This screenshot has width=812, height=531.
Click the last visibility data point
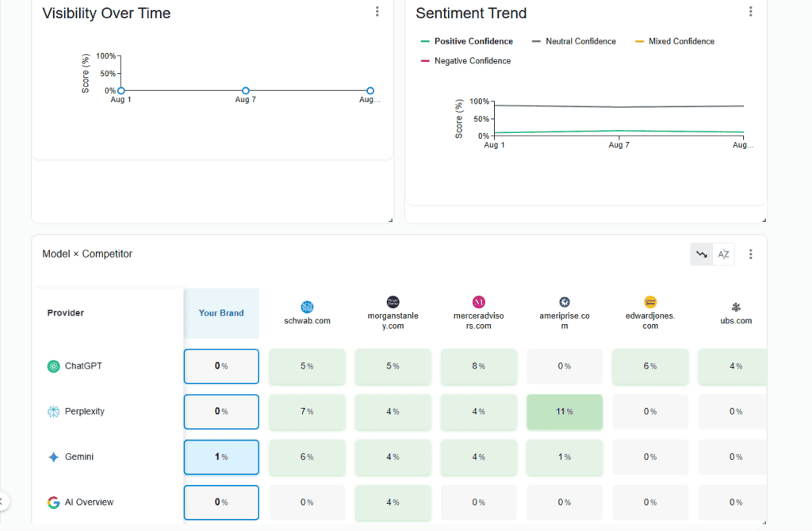(x=370, y=90)
